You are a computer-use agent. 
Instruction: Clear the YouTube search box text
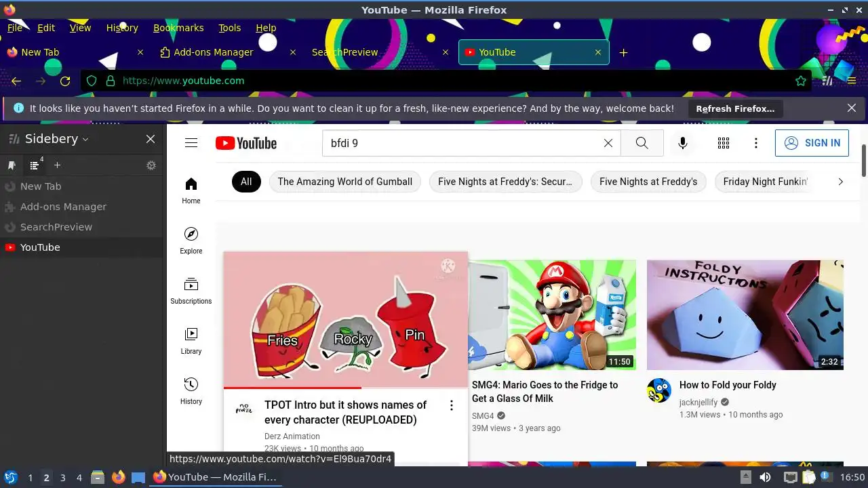click(608, 143)
